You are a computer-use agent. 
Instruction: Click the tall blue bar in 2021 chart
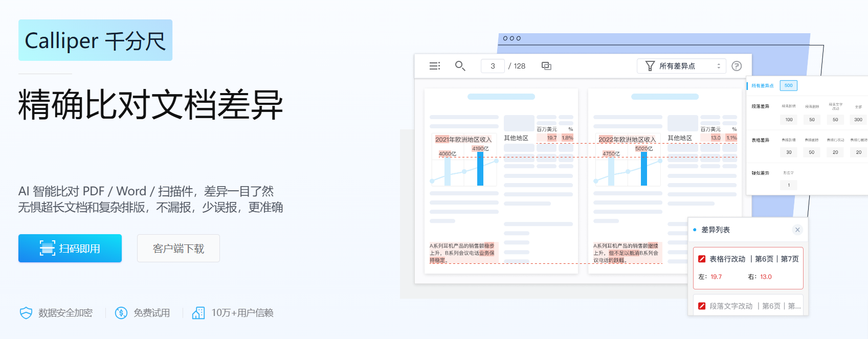[x=480, y=169]
